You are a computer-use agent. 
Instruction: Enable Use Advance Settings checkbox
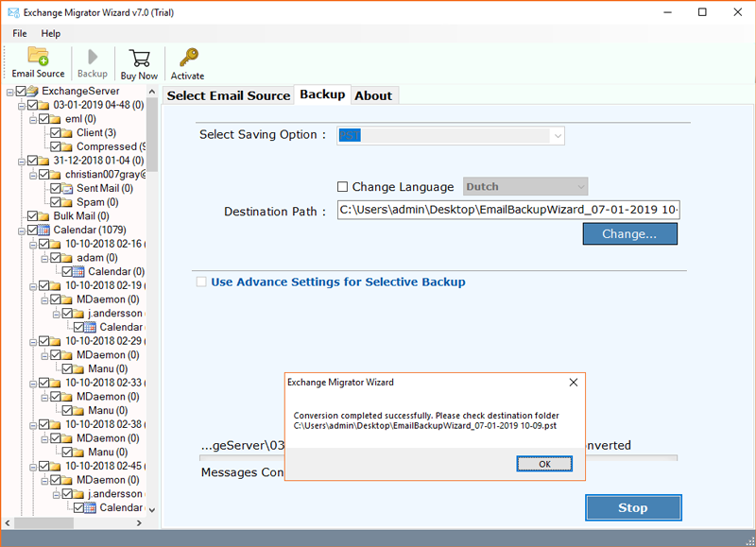(x=201, y=282)
